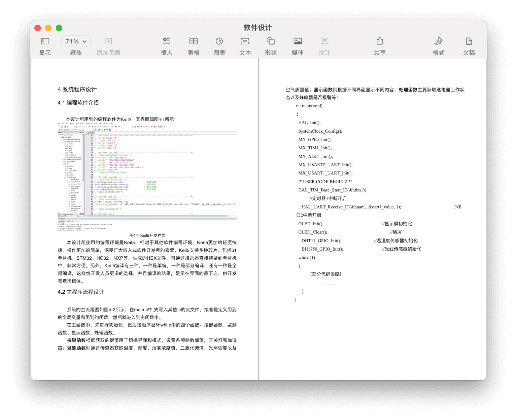Toggle the 文稿 document settings sidebar
Screen dimensions: 517x420
click(469, 45)
